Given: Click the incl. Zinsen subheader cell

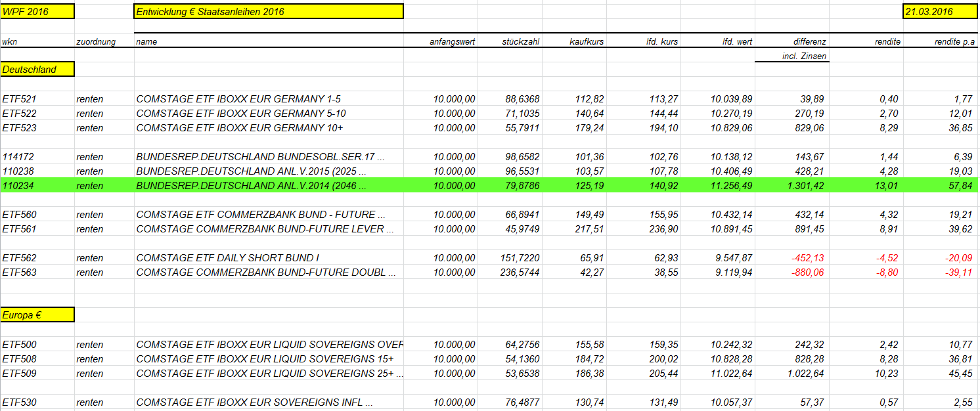Looking at the screenshot, I should click(792, 56).
